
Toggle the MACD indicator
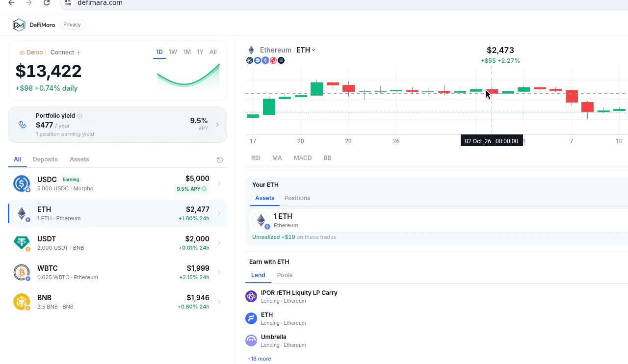tap(303, 158)
